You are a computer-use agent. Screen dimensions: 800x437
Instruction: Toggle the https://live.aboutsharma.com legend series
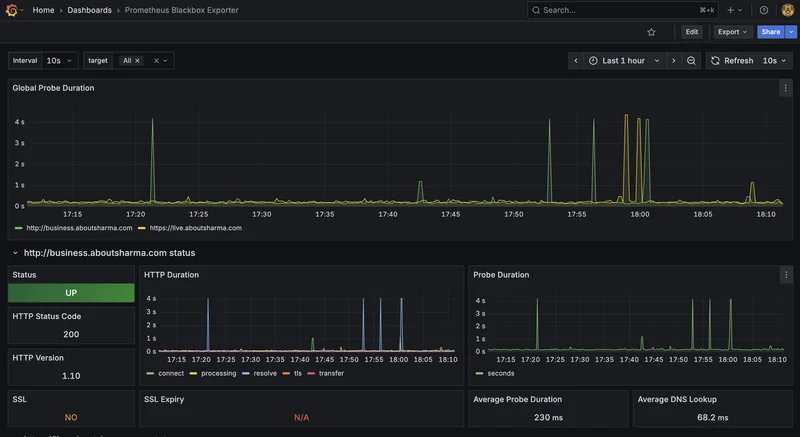[195, 228]
